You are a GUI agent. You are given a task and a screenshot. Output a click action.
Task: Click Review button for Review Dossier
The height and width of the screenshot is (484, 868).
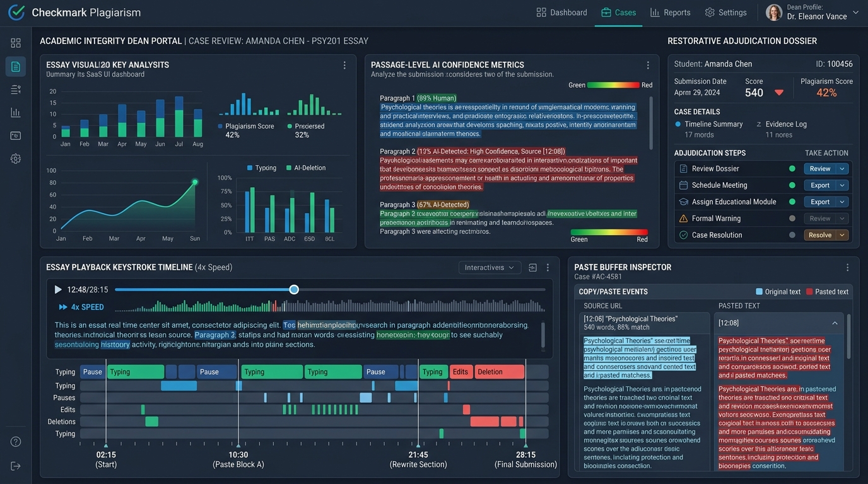click(x=820, y=169)
